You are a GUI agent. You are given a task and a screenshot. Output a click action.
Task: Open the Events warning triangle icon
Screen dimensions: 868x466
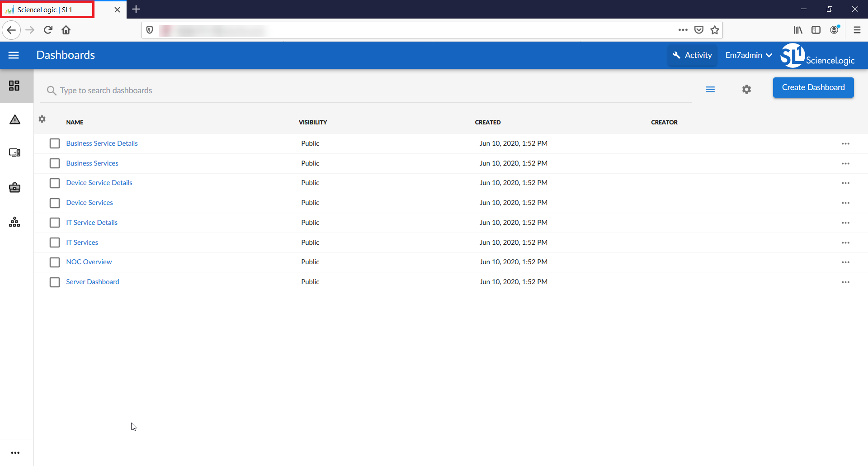15,119
